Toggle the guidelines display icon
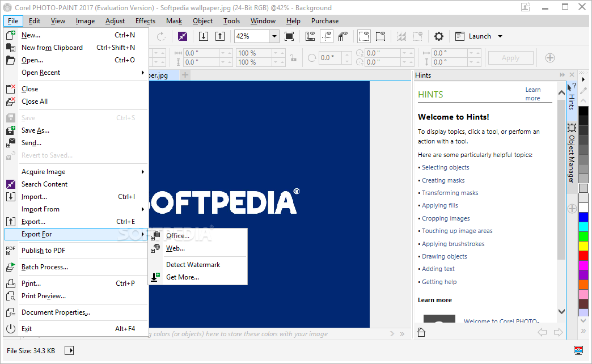The width and height of the screenshot is (592, 364). point(326,36)
